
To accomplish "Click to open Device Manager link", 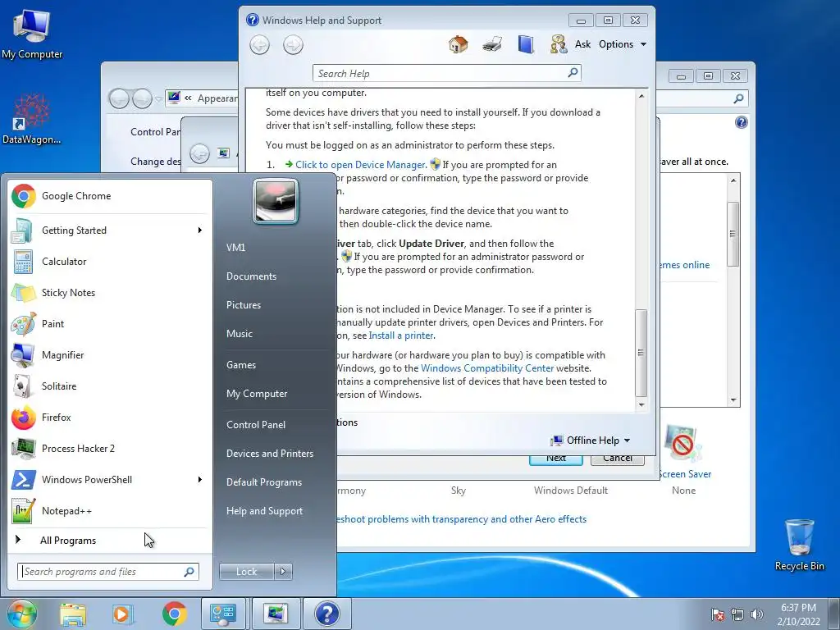I will (x=361, y=164).
